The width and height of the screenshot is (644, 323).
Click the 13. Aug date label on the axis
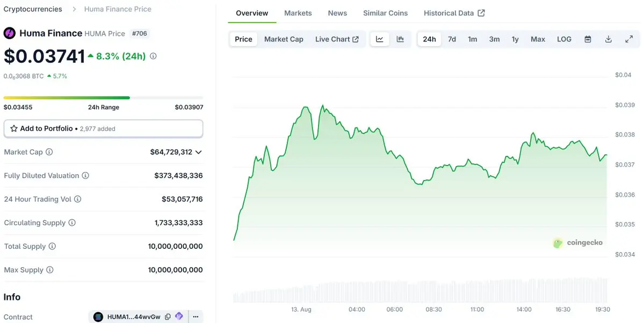click(x=301, y=310)
